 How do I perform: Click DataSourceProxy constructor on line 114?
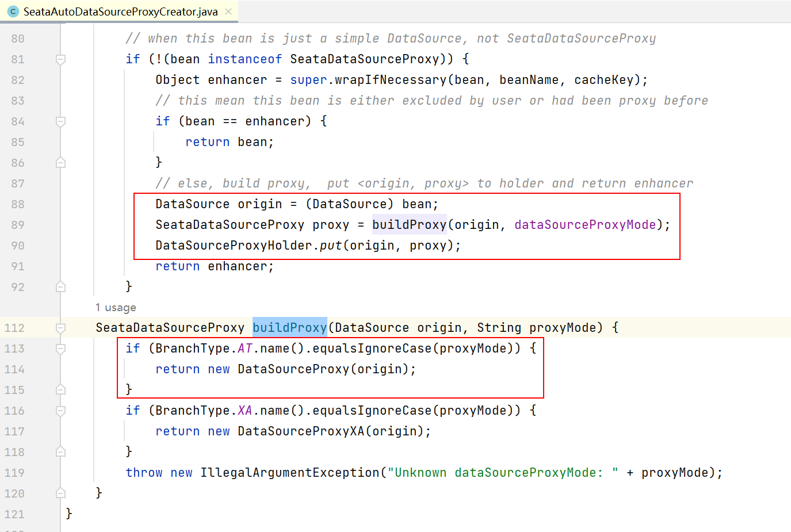coord(293,369)
